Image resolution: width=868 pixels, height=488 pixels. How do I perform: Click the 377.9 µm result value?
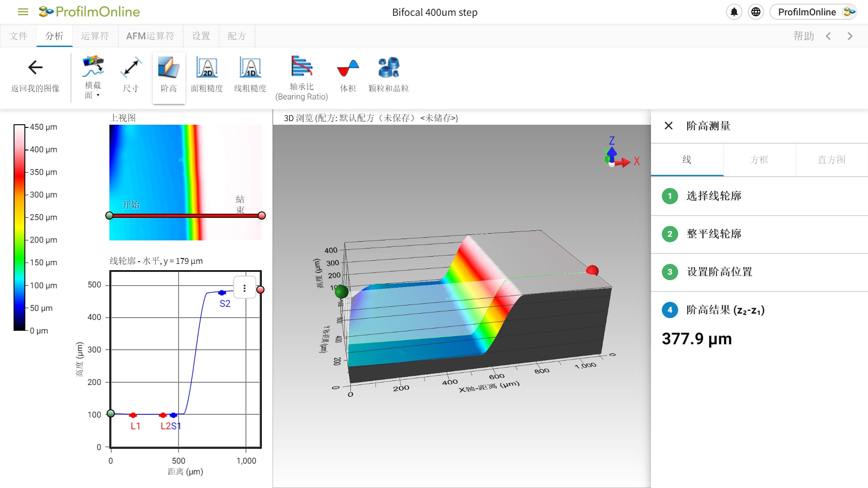(697, 338)
